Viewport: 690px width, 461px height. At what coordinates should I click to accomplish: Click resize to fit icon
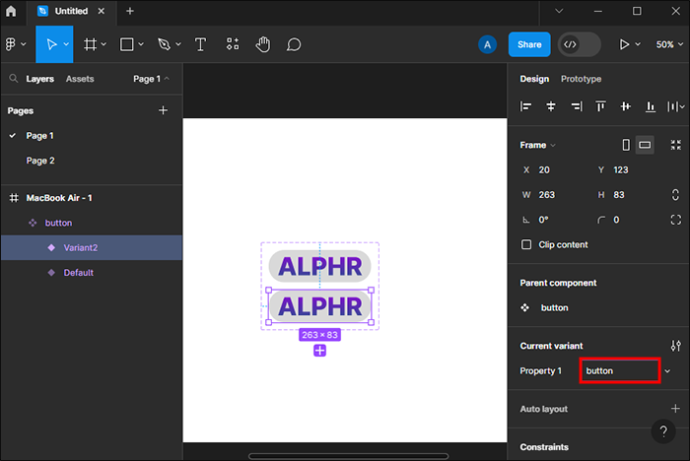pyautogui.click(x=675, y=145)
